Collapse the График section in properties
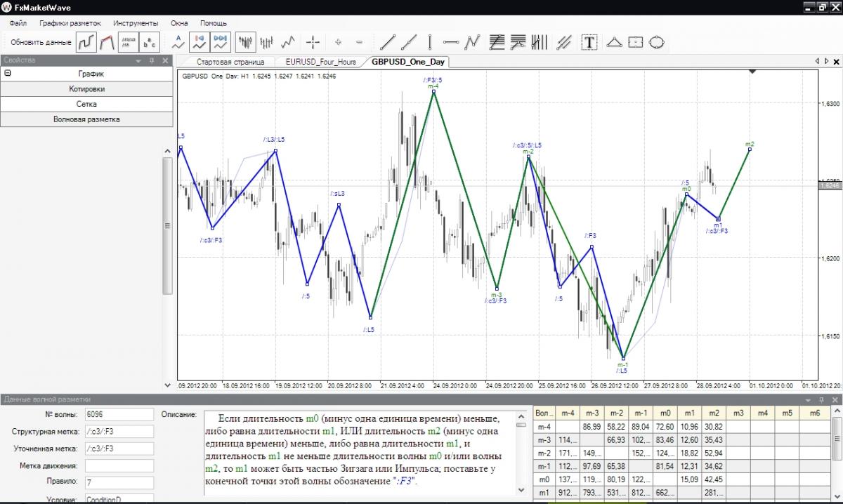Screen dimensions: 843x504 [x=8, y=73]
